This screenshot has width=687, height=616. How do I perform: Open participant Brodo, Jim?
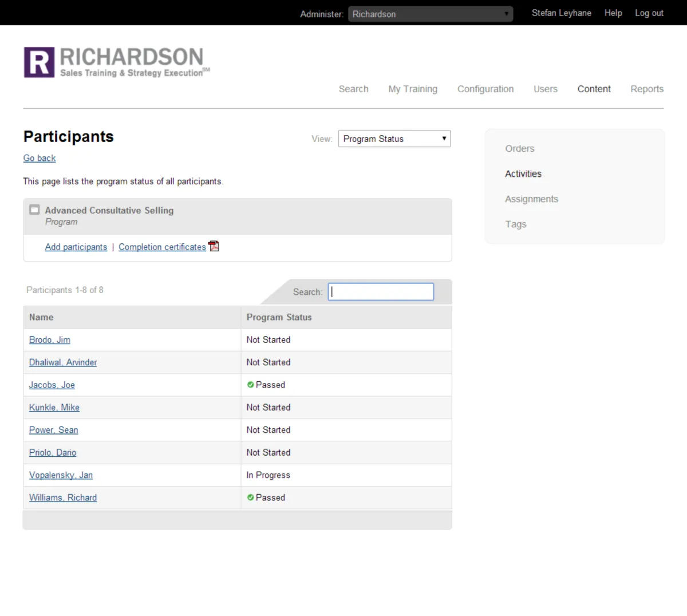pos(50,339)
